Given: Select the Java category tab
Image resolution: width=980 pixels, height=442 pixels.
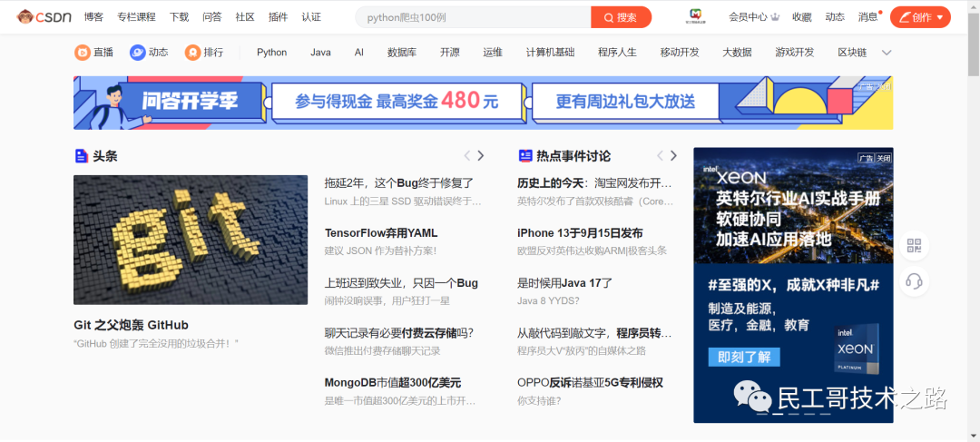Looking at the screenshot, I should [320, 53].
